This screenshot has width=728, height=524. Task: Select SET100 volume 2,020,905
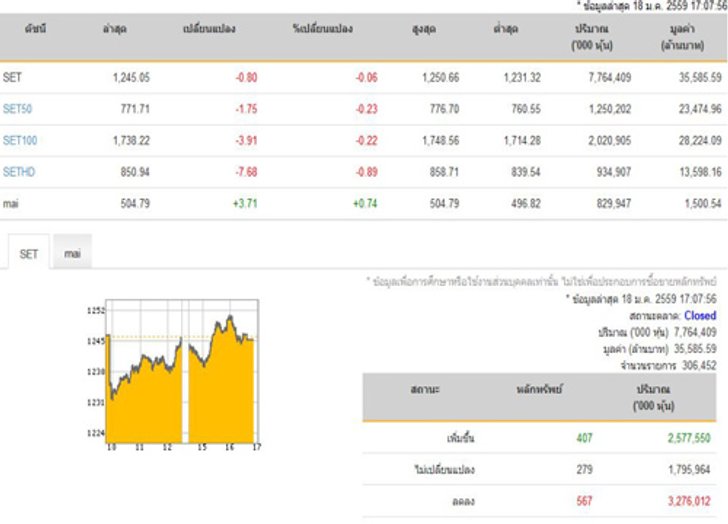pos(610,140)
